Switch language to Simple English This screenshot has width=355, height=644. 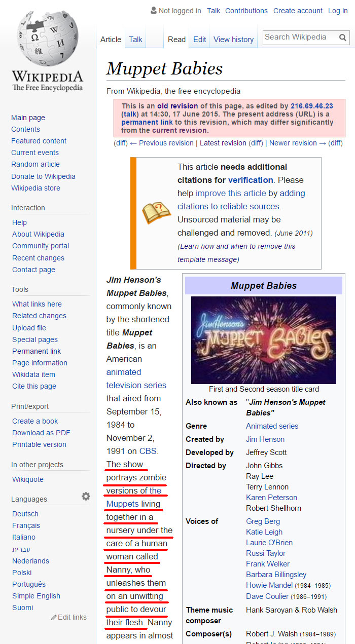pos(36,596)
